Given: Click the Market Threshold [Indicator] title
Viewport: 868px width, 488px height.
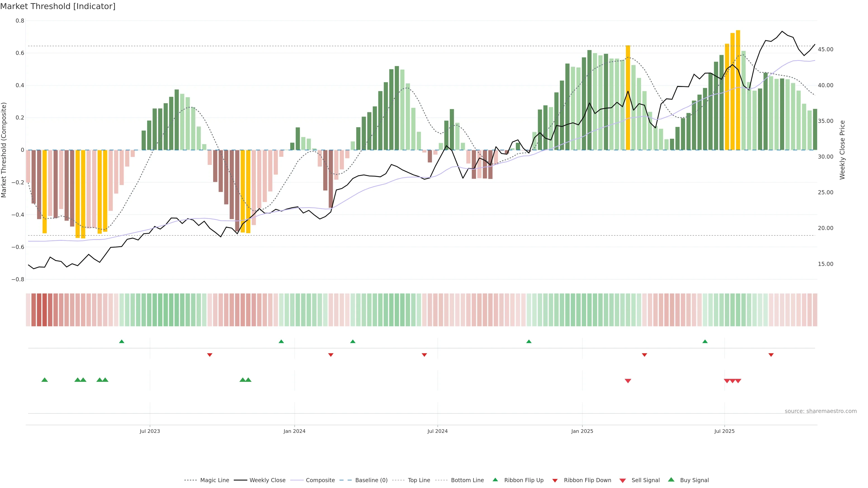Looking at the screenshot, I should (x=58, y=6).
